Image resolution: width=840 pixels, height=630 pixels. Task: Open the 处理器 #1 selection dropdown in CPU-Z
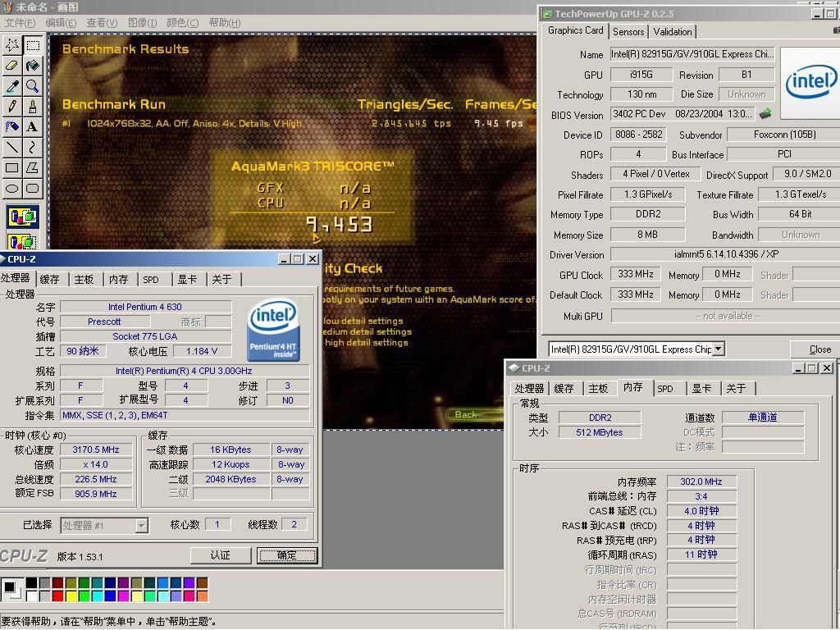[x=141, y=526]
